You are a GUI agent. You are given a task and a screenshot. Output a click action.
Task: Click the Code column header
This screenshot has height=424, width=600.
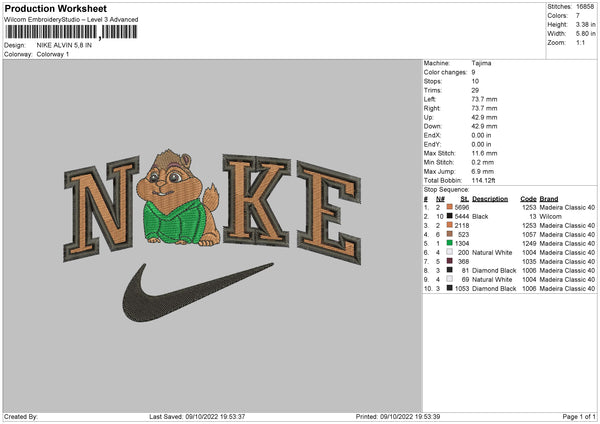point(528,199)
